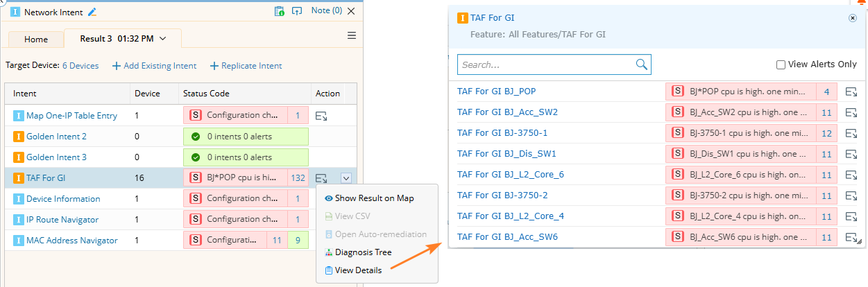
Task: Click the dropdown arrow on the TAF For GI row
Action: coord(346,178)
